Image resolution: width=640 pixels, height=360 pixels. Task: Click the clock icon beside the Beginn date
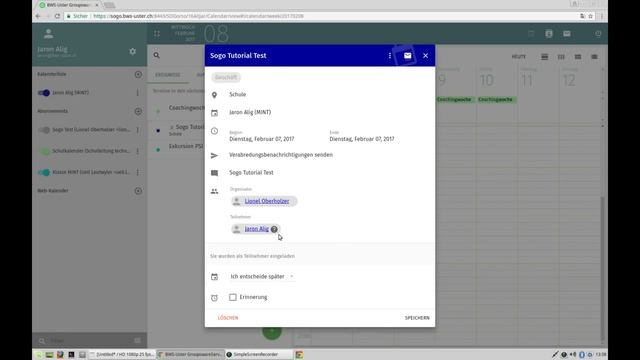point(214,131)
